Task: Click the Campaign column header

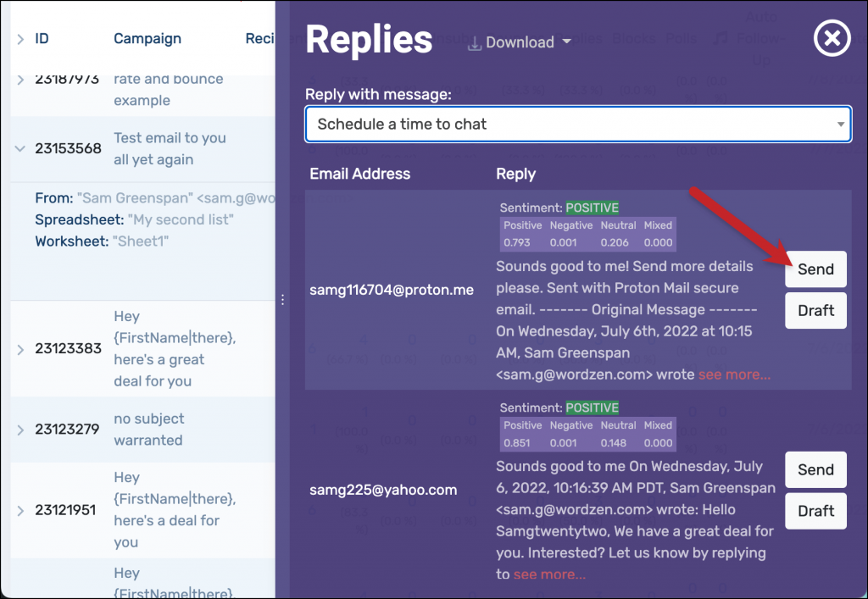Action: 147,38
